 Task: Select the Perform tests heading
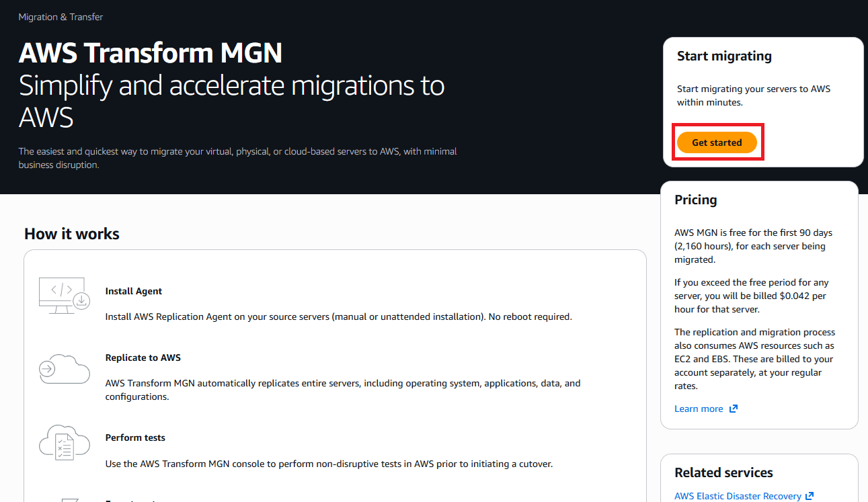(x=135, y=437)
